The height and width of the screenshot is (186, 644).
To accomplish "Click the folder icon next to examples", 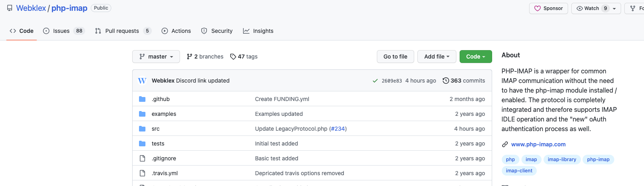I will click(142, 114).
